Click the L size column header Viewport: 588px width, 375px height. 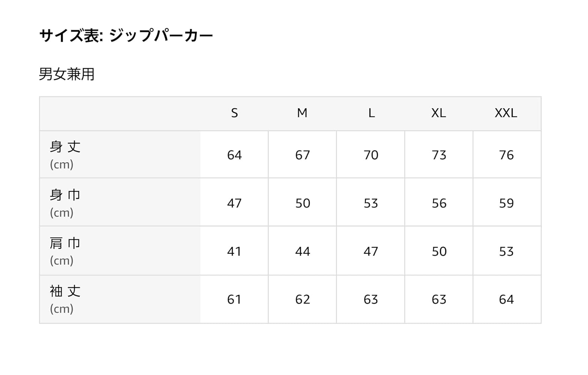pos(371,113)
